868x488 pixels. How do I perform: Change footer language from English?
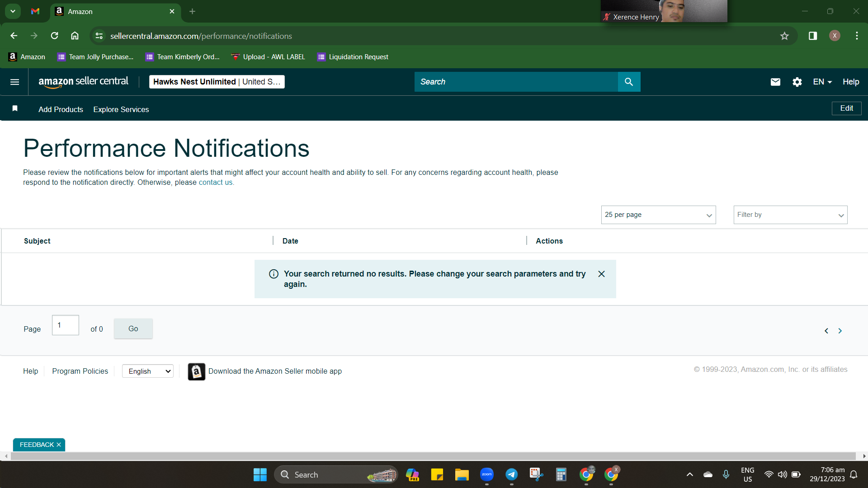tap(148, 371)
